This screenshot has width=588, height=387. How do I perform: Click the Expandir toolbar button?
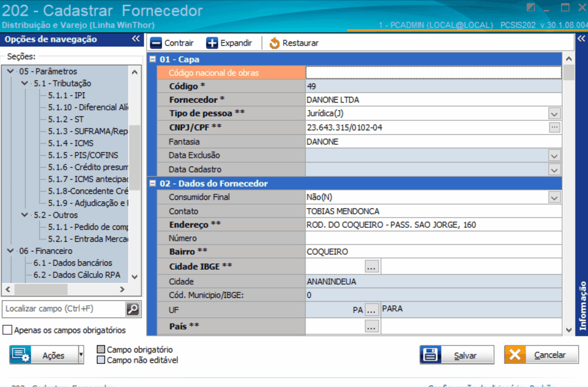click(229, 43)
